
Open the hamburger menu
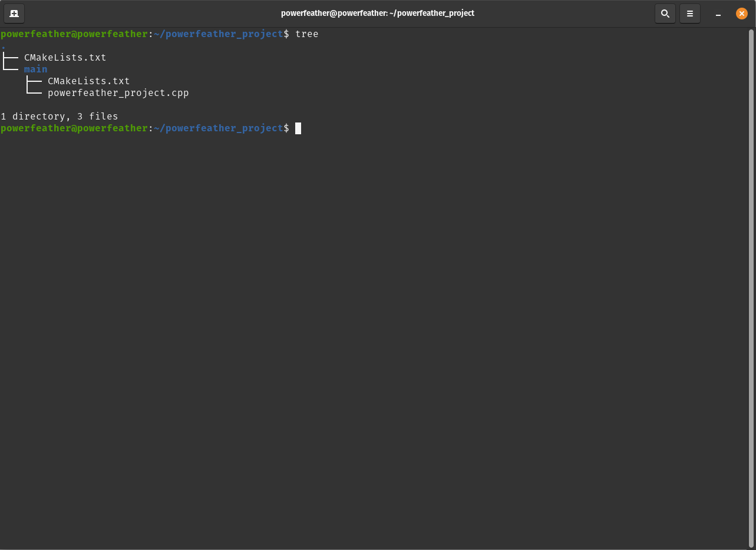[689, 13]
